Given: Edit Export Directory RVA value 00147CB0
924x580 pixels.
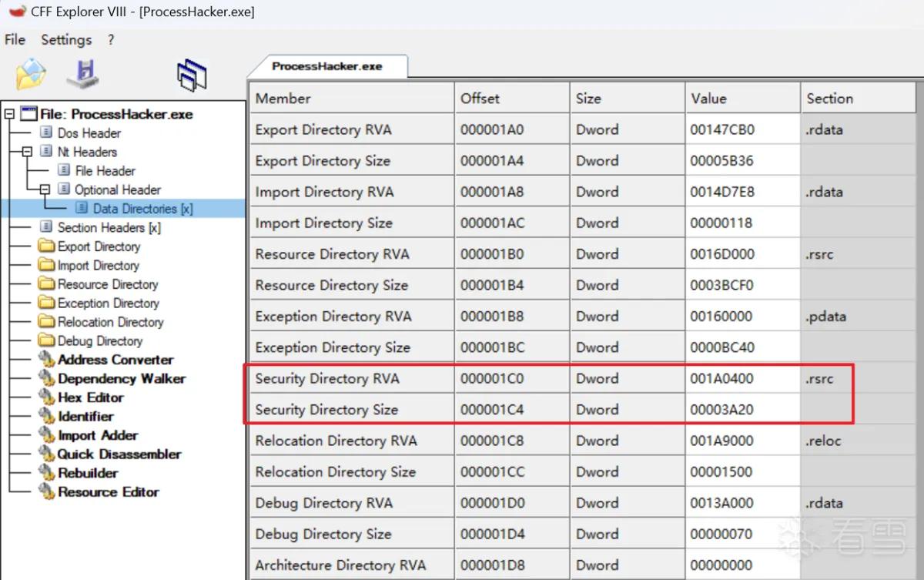Looking at the screenshot, I should click(743, 129).
